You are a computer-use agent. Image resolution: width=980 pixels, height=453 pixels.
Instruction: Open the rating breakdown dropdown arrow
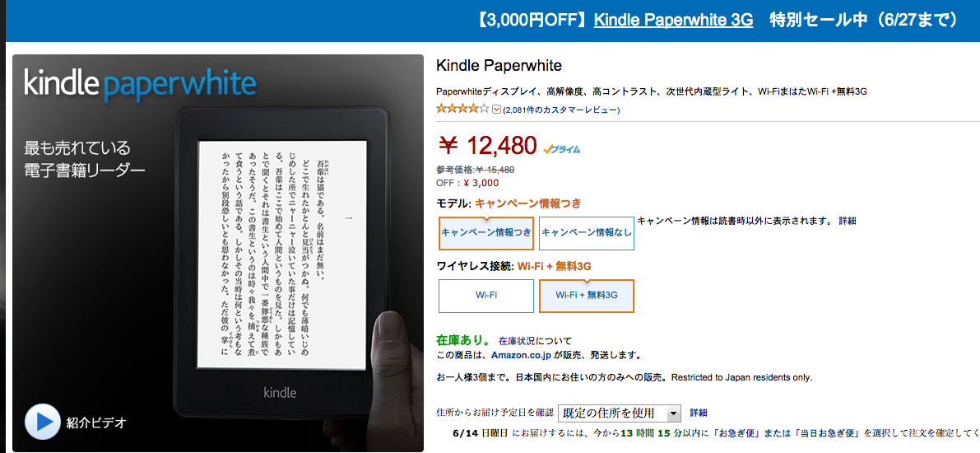click(497, 110)
